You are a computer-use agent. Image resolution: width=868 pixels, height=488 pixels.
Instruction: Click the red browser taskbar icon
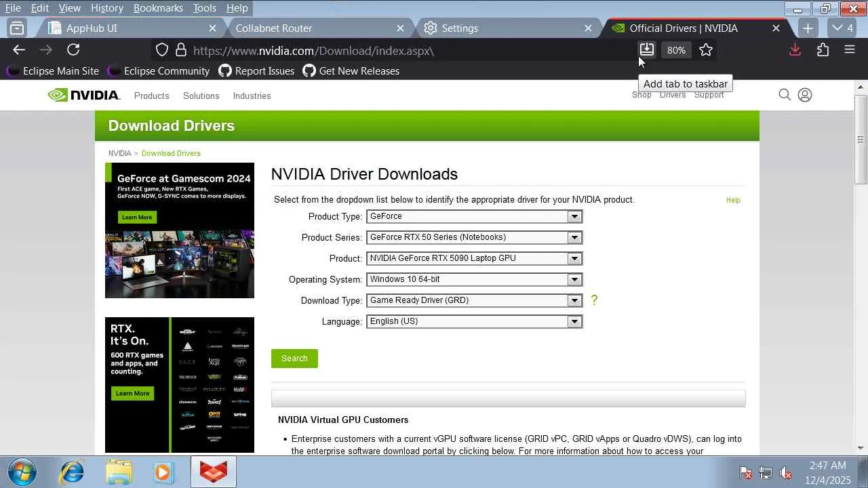point(213,472)
